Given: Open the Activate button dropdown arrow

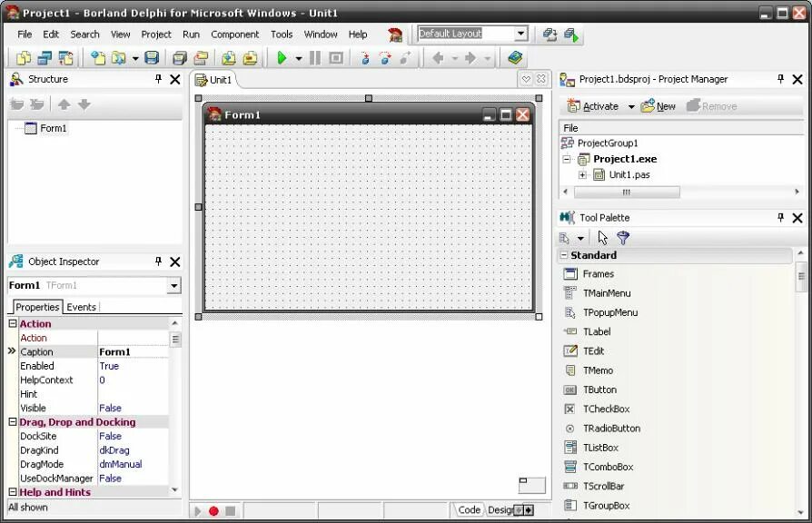Looking at the screenshot, I should pos(631,106).
